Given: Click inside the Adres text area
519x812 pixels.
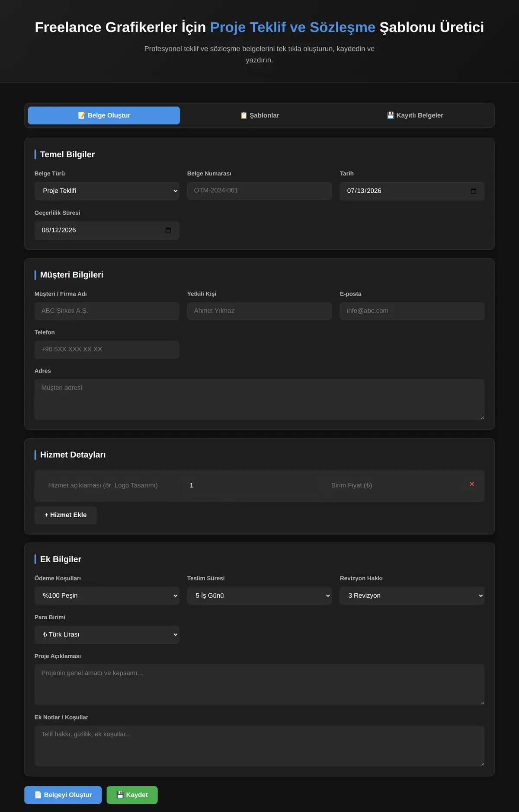Looking at the screenshot, I should 259,399.
